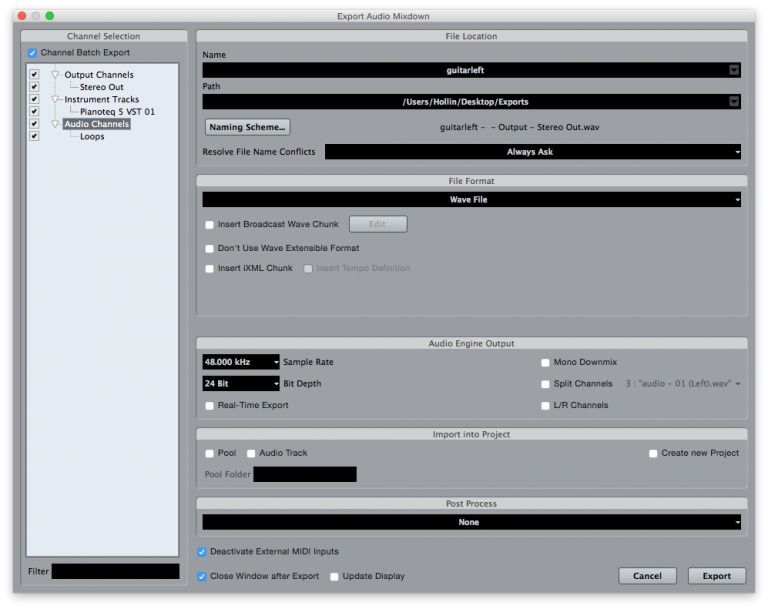Viewport: 768px width, 609px height.
Task: Disable Channel Batch Export
Action: point(32,52)
